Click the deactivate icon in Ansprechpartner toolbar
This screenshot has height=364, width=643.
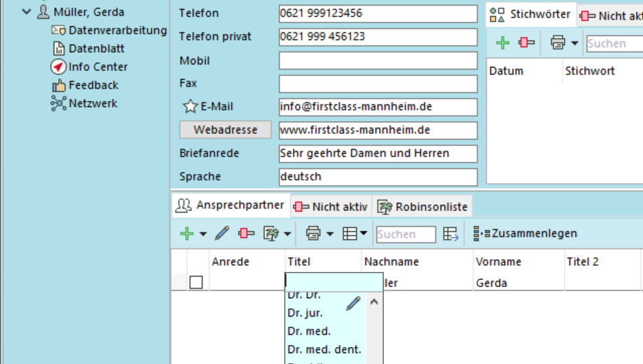click(246, 233)
